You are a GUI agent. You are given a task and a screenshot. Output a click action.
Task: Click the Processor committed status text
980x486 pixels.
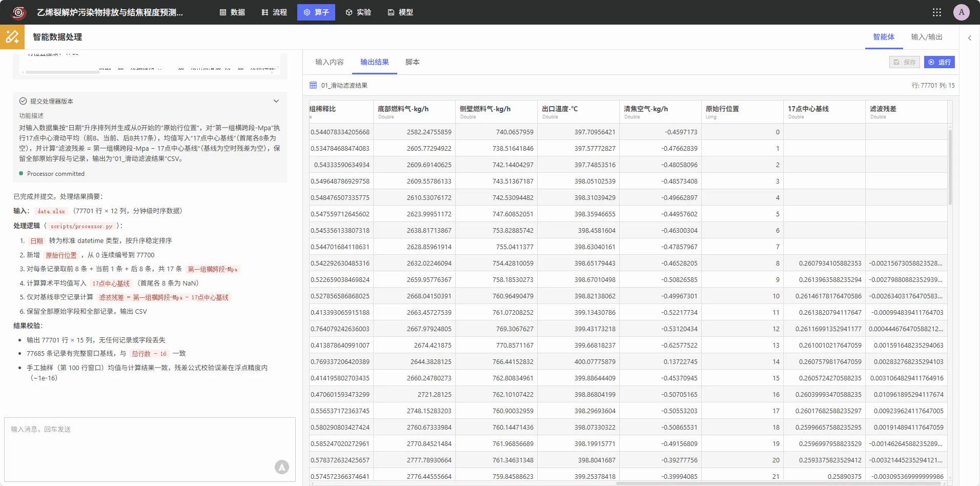(56, 174)
